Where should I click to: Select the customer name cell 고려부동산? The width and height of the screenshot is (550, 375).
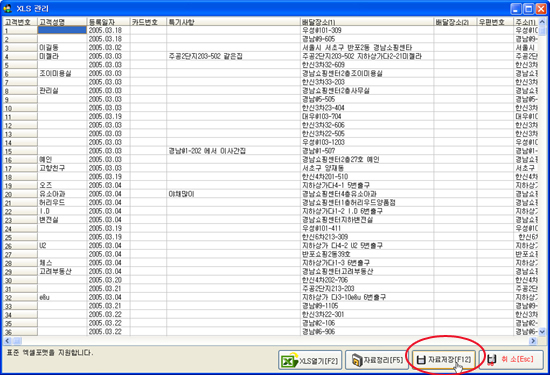[62, 272]
